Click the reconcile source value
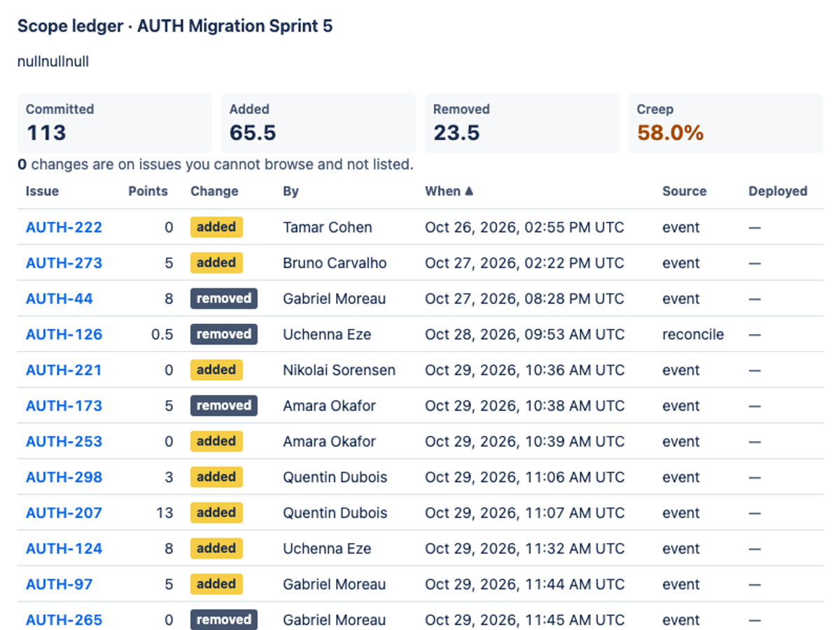840x630 pixels. coord(693,335)
